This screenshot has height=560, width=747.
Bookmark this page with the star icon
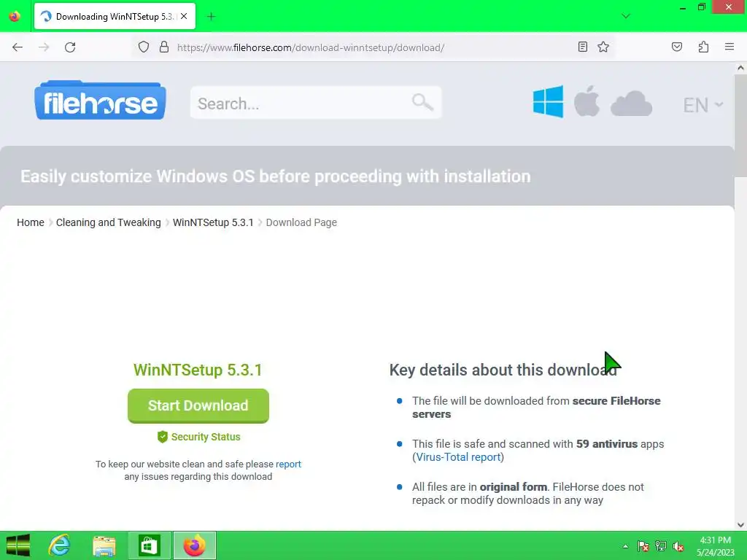coord(603,47)
